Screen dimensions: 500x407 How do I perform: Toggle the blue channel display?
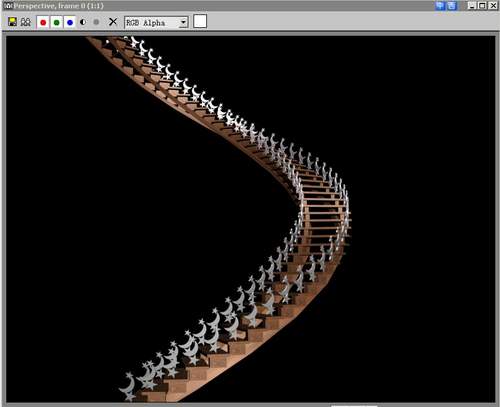[70, 22]
